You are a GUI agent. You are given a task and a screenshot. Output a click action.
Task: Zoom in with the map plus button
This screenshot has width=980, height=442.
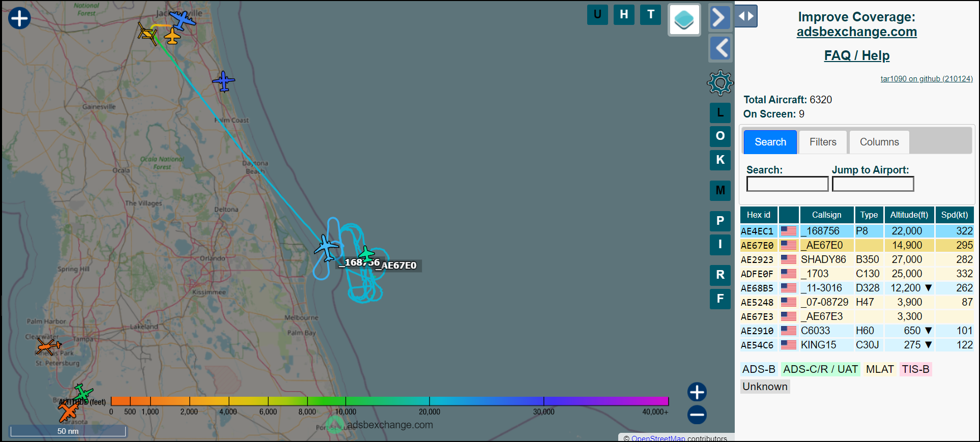(697, 392)
